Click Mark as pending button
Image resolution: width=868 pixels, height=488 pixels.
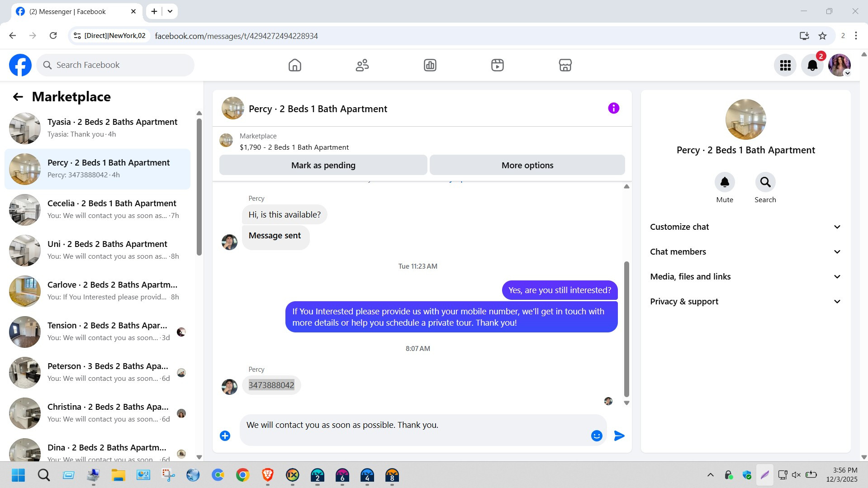tap(323, 165)
